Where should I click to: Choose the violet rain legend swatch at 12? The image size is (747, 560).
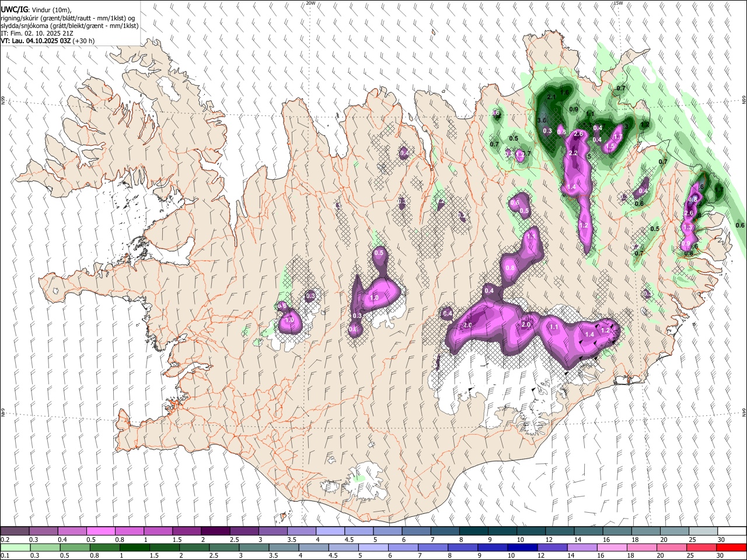[551, 547]
